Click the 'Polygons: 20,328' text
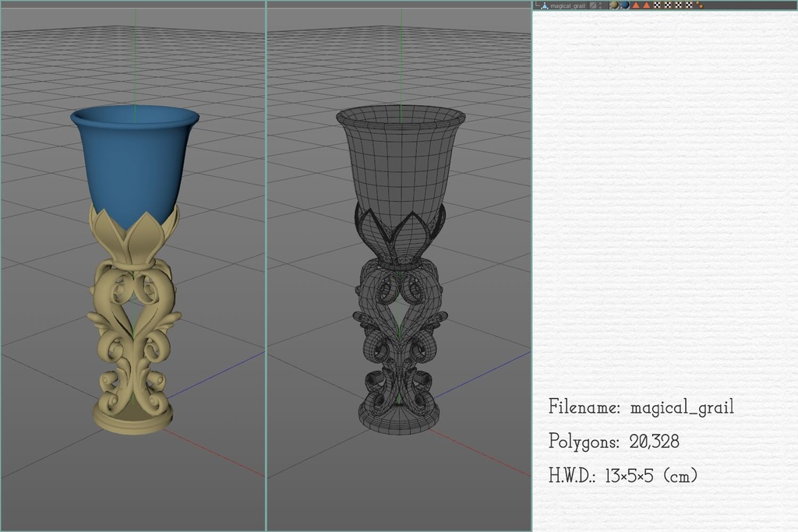 tap(614, 442)
